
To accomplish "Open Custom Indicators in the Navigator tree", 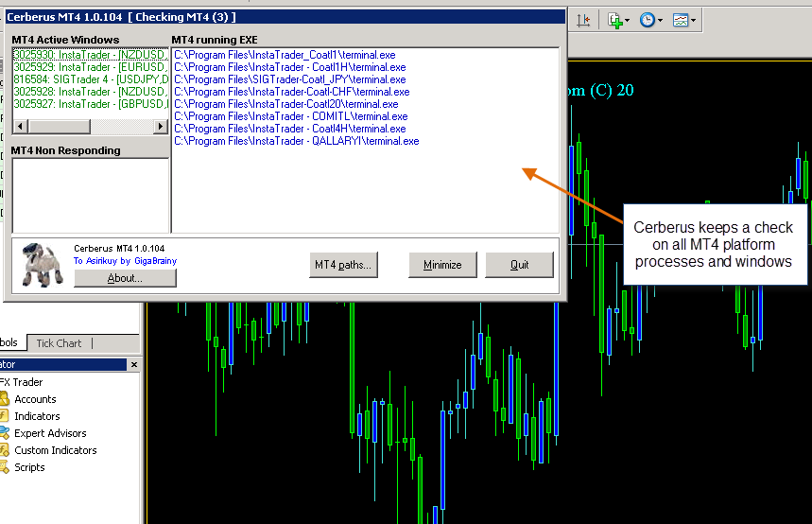I will pyautogui.click(x=56, y=450).
